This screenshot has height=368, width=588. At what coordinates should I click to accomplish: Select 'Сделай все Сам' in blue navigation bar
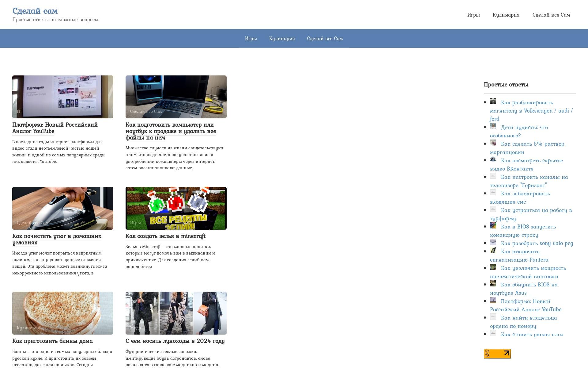pyautogui.click(x=325, y=38)
